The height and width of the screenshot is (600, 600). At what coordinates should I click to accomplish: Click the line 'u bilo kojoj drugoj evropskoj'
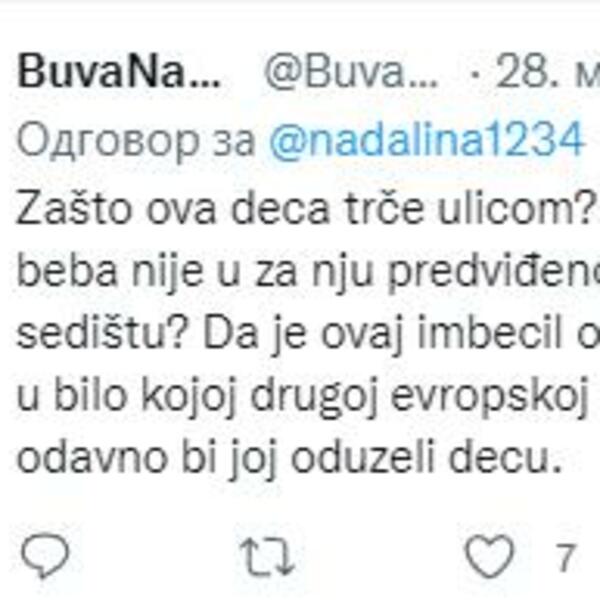pyautogui.click(x=302, y=396)
